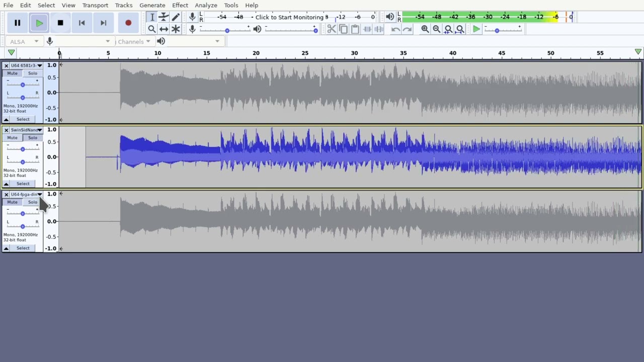Open the Effect menu
This screenshot has height=362, width=644.
click(x=180, y=5)
